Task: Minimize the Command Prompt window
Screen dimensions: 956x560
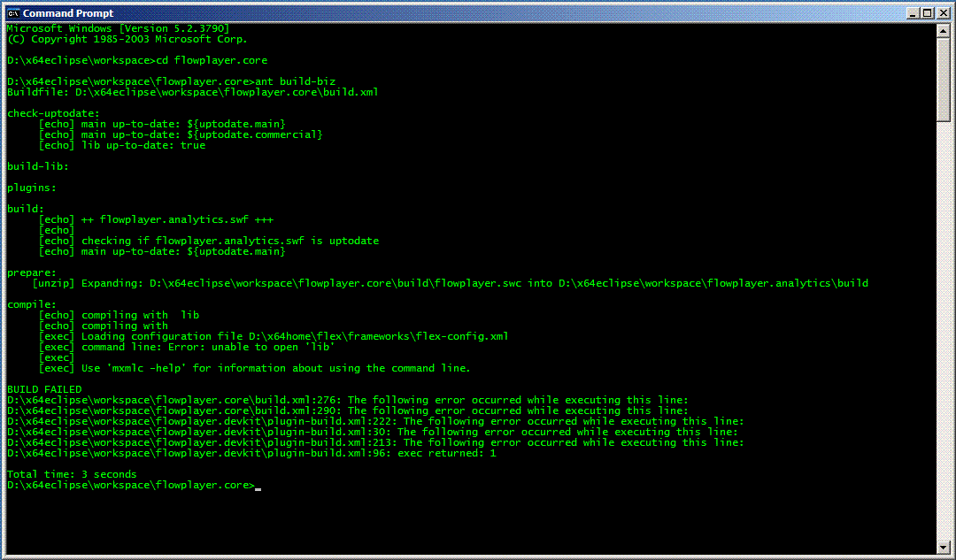Action: point(913,12)
